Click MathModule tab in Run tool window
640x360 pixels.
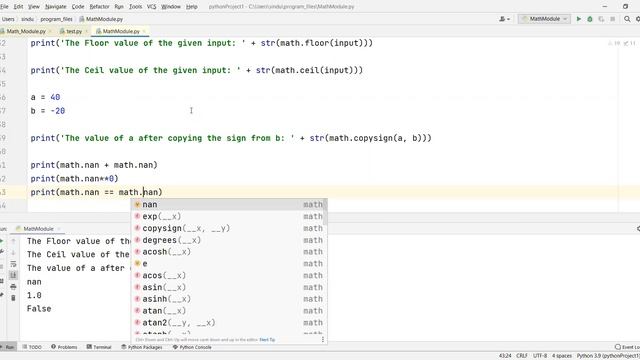(x=38, y=229)
